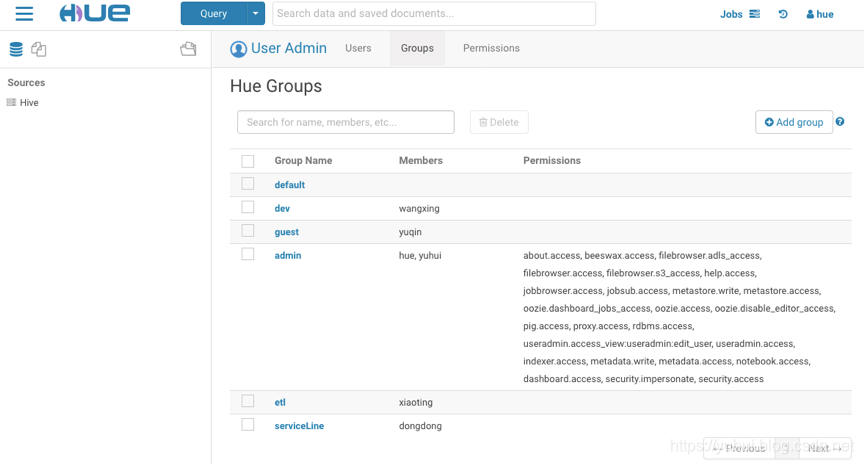The image size is (864, 464).
Task: Click the Next pagination button
Action: click(x=825, y=449)
